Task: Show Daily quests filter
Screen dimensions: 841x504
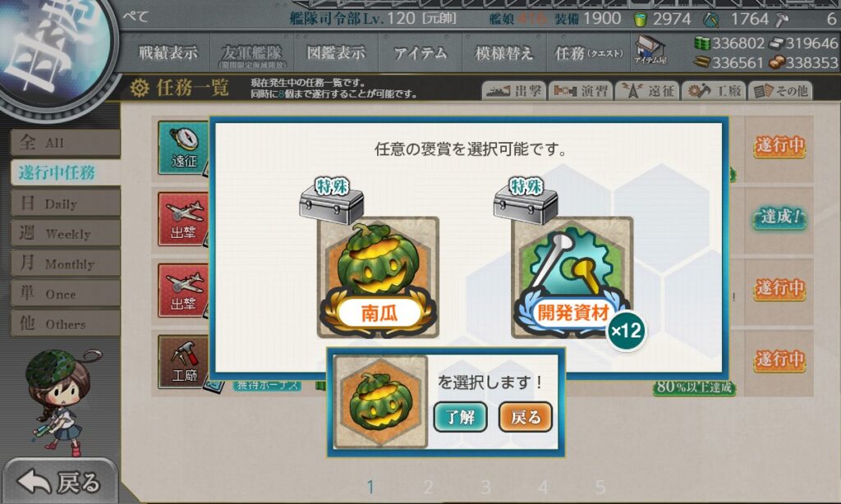Action: click(x=66, y=204)
